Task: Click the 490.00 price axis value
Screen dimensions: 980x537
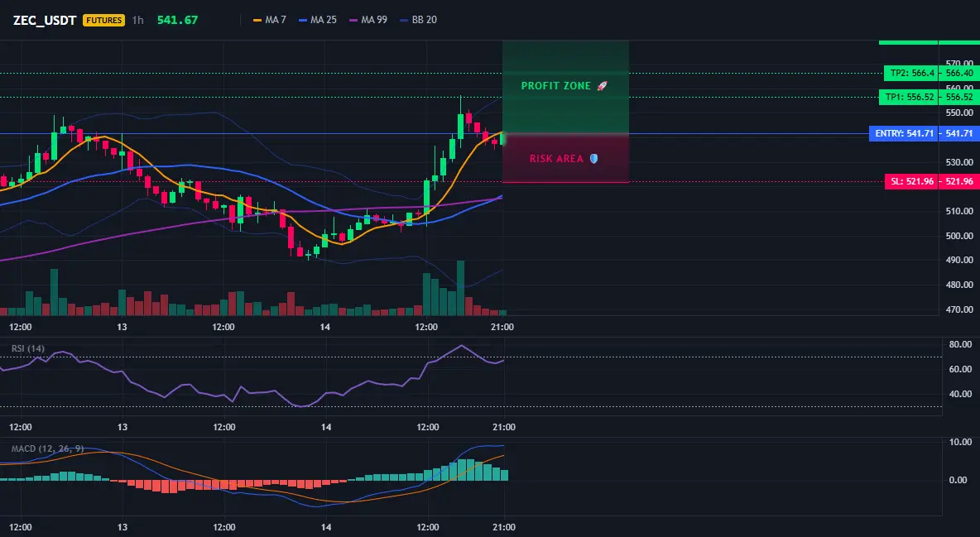Action: coord(959,260)
